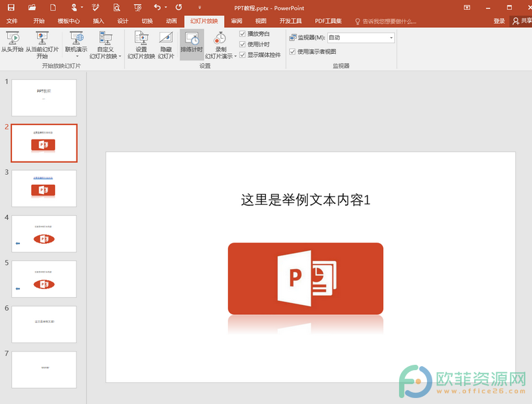Switch to the 审阅 tab

(x=237, y=21)
